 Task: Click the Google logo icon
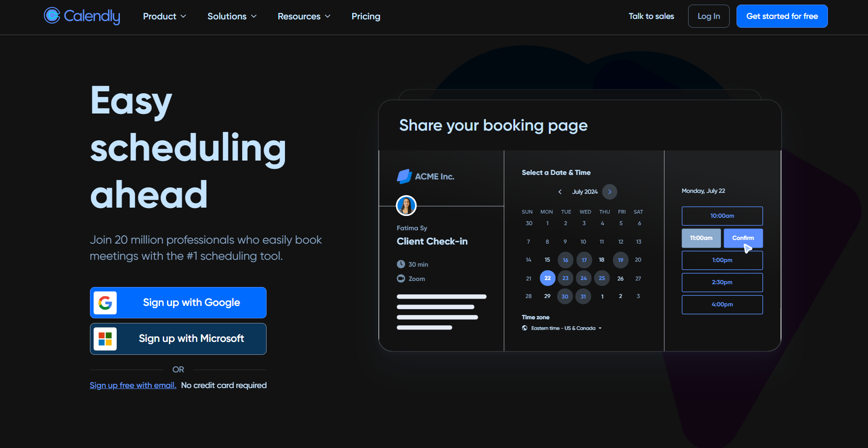point(105,303)
